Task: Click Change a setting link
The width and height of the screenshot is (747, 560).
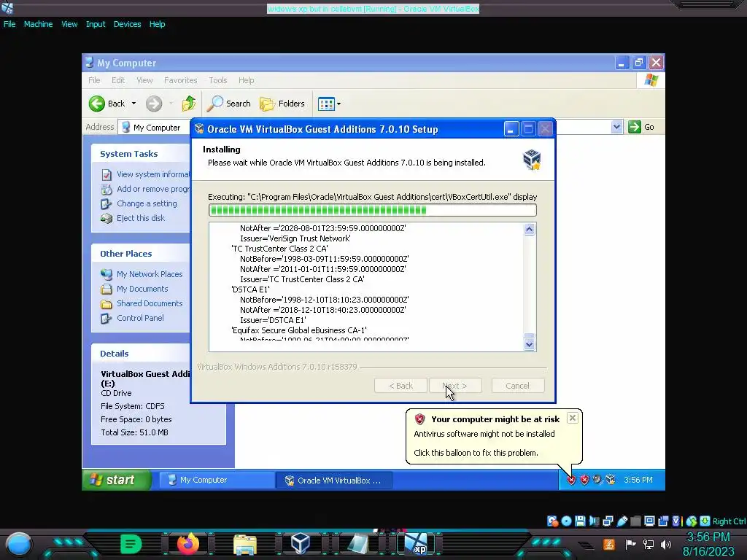Action: 139,203
